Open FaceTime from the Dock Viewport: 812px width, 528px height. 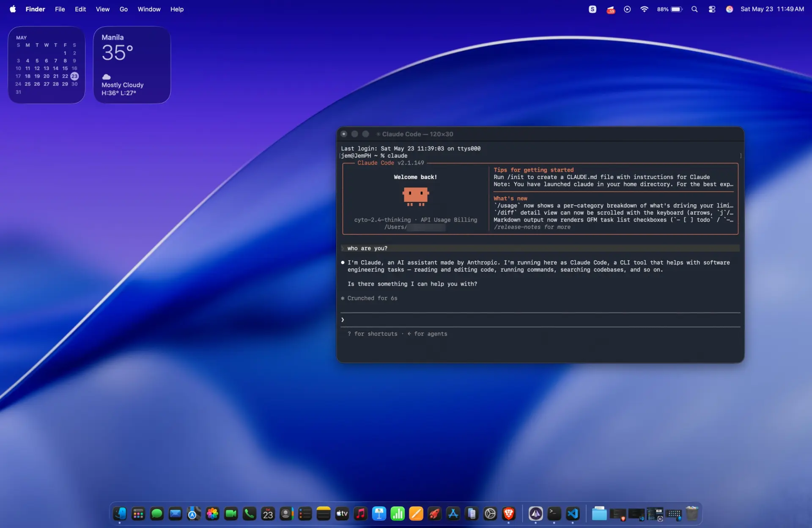[x=231, y=514]
